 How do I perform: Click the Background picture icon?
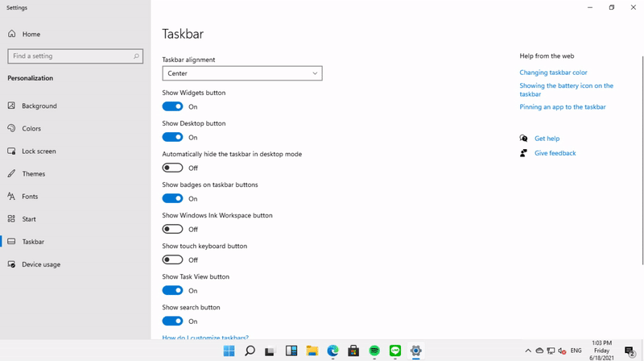click(11, 106)
